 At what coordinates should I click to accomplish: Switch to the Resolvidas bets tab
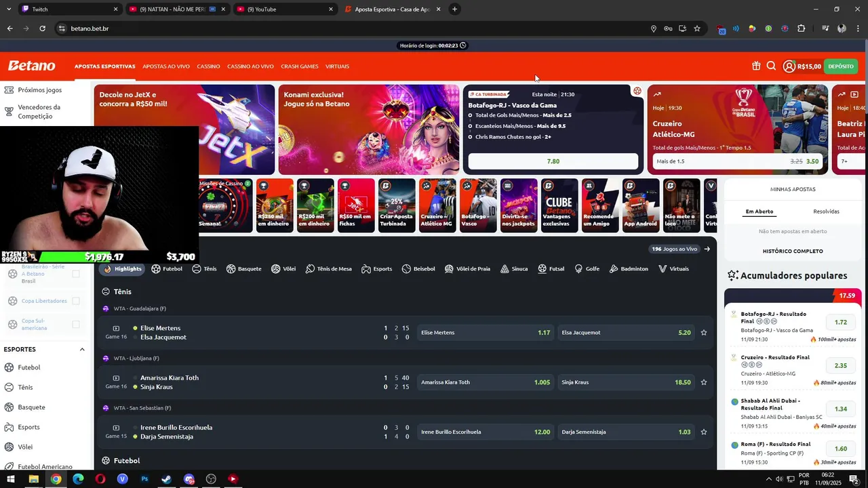(x=826, y=211)
